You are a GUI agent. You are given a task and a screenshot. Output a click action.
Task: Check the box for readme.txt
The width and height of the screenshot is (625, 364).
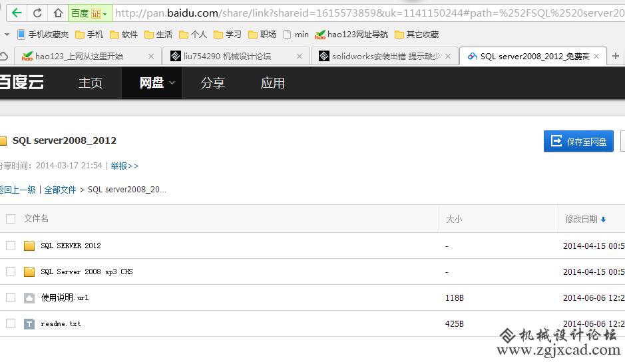click(11, 323)
